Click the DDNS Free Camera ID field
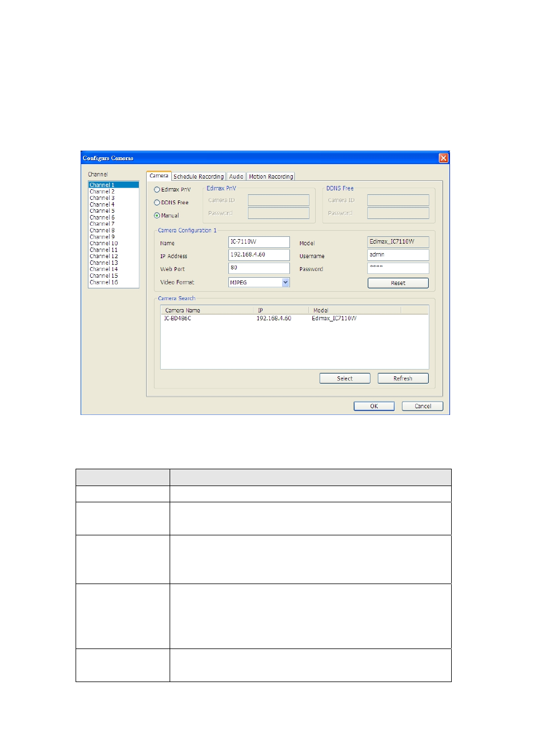Image resolution: width=534 pixels, height=756 pixels. [398, 200]
